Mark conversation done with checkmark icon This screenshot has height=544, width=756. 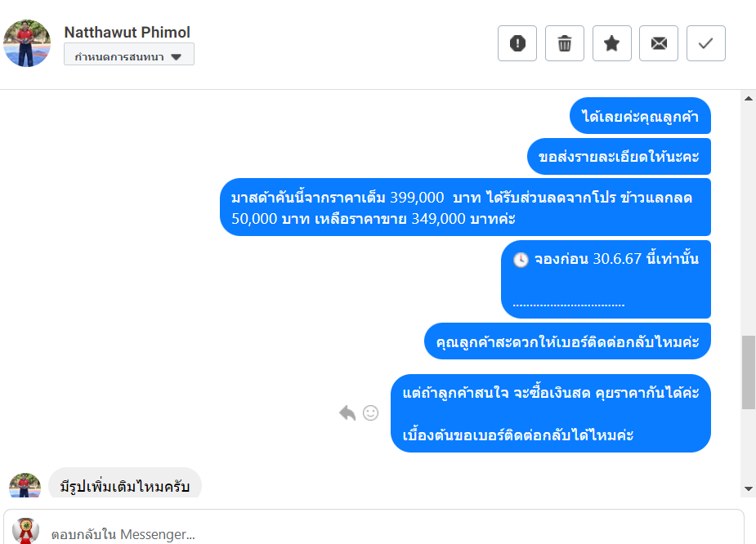[706, 43]
